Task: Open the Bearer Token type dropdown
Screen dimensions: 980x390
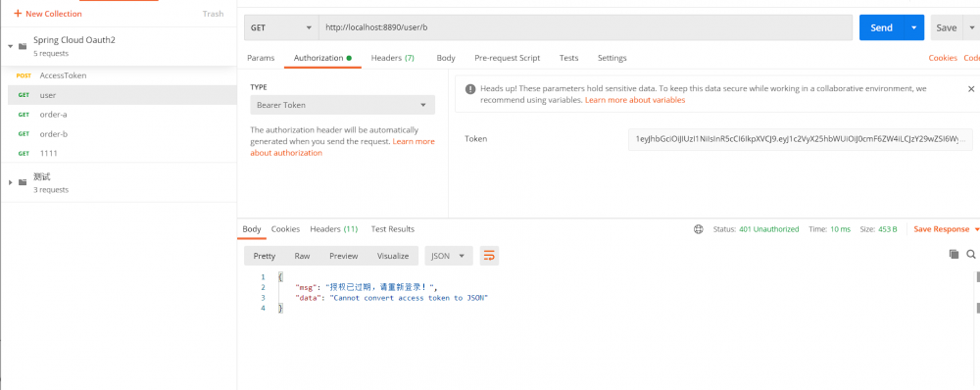Action: pos(342,105)
